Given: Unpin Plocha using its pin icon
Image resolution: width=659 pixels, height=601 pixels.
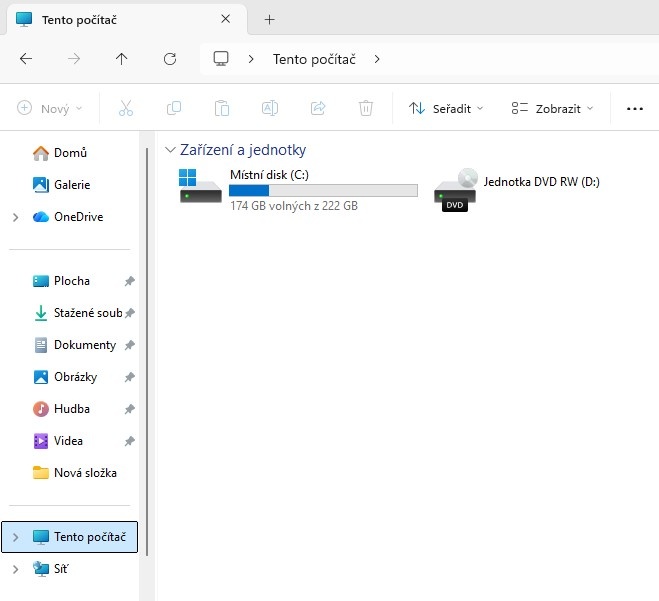Looking at the screenshot, I should tap(129, 281).
